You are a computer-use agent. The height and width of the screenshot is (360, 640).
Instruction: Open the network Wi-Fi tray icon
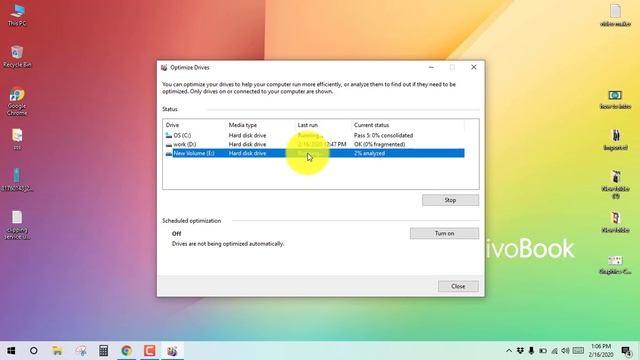(554, 351)
